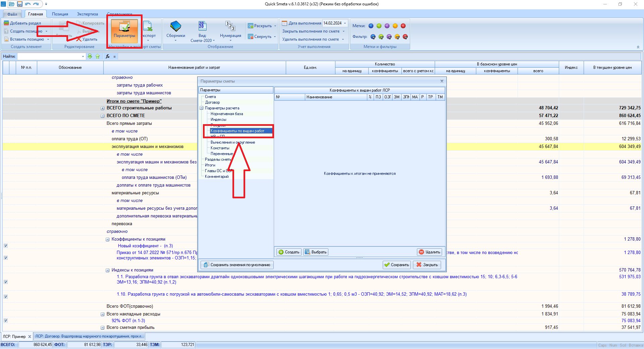Image resolution: width=644 pixels, height=349 pixels.
Task: Set red Метки marker
Action: click(x=403, y=26)
